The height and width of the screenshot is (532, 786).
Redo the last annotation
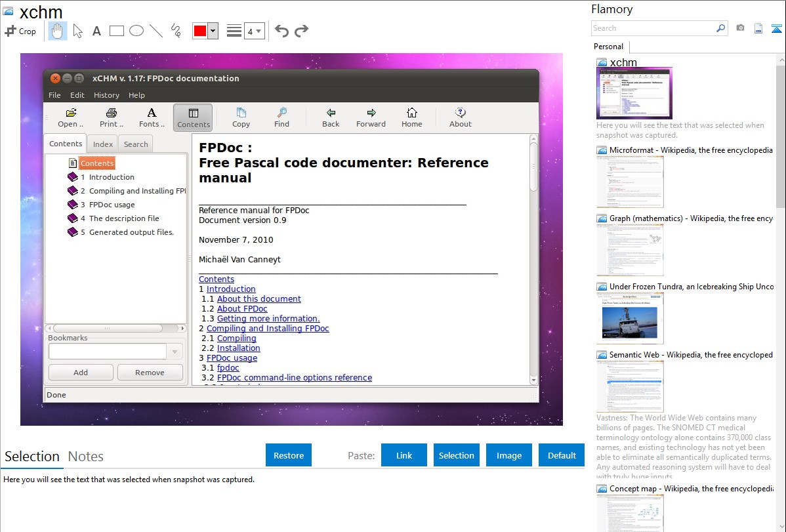point(301,31)
